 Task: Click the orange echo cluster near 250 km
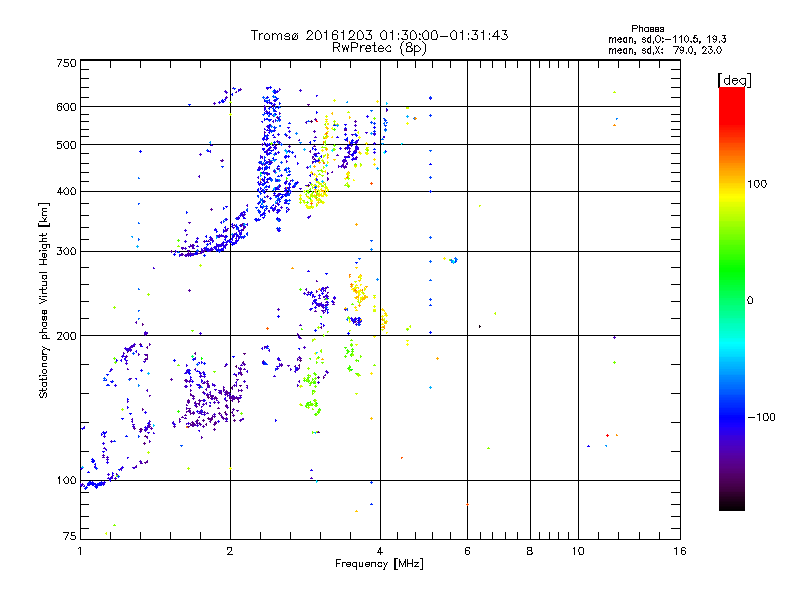point(359,290)
